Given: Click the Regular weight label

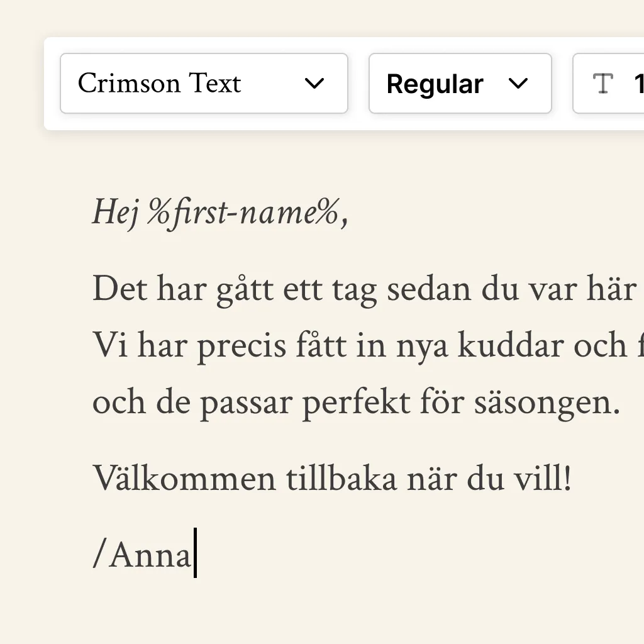Looking at the screenshot, I should [x=435, y=83].
